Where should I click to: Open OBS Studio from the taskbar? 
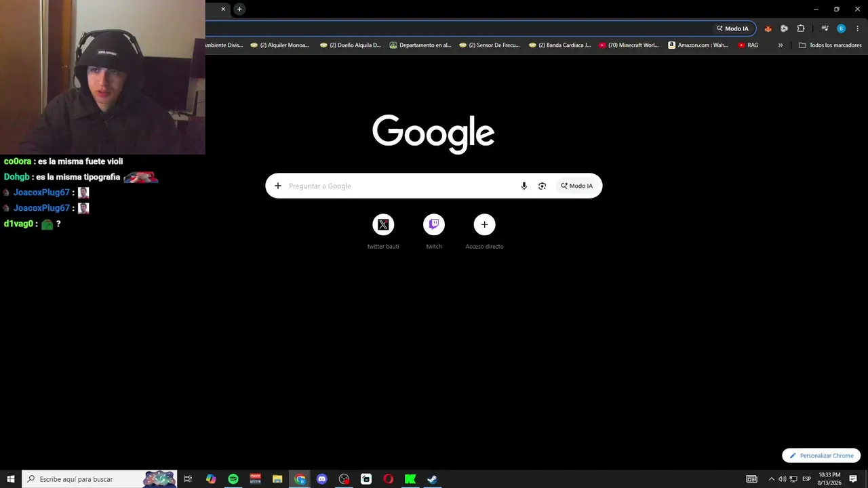(344, 479)
